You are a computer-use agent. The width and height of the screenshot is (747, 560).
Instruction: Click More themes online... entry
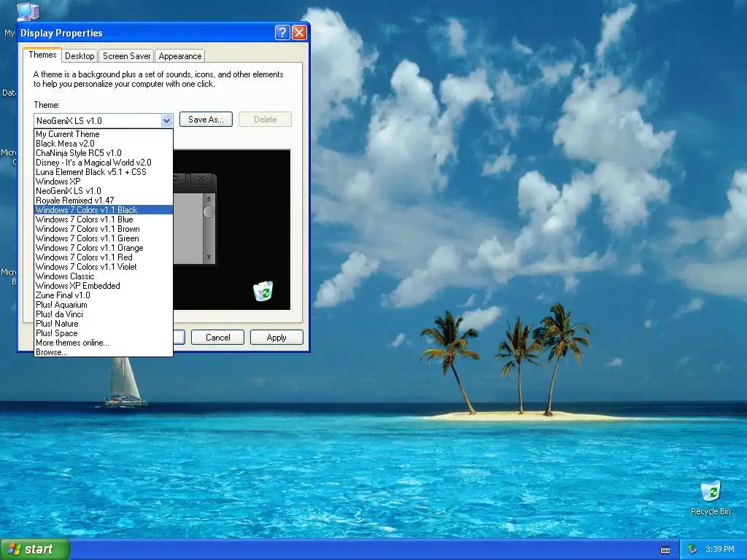coord(104,343)
